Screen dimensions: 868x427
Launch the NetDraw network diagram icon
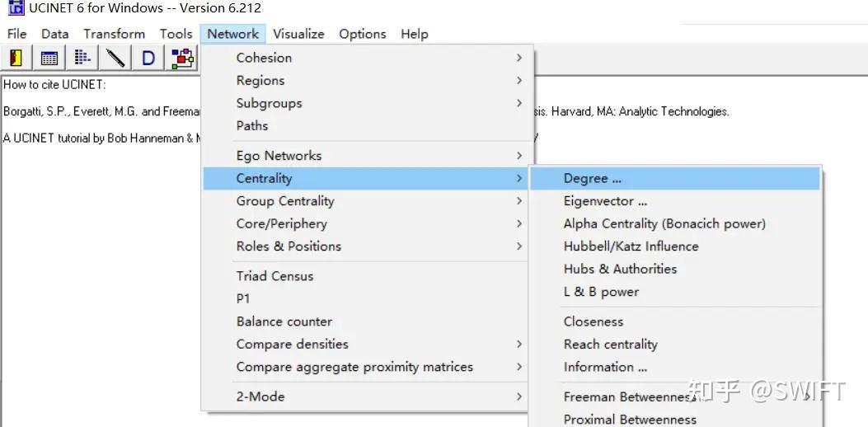click(x=182, y=58)
